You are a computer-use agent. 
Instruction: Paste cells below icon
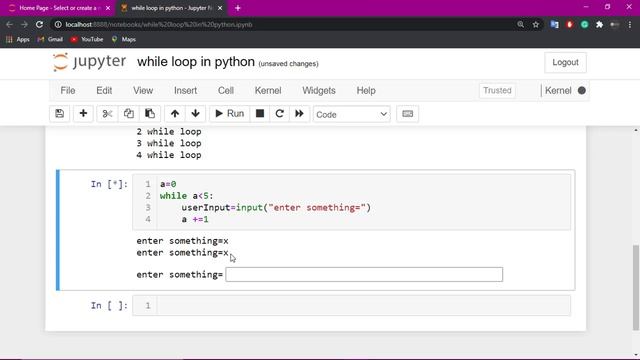150,114
